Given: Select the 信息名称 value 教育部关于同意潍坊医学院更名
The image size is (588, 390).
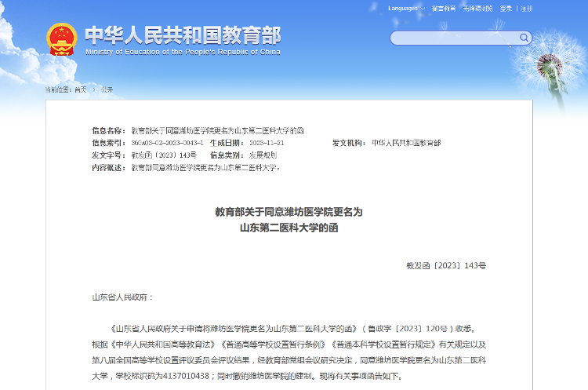Looking at the screenshot, I should [217, 130].
